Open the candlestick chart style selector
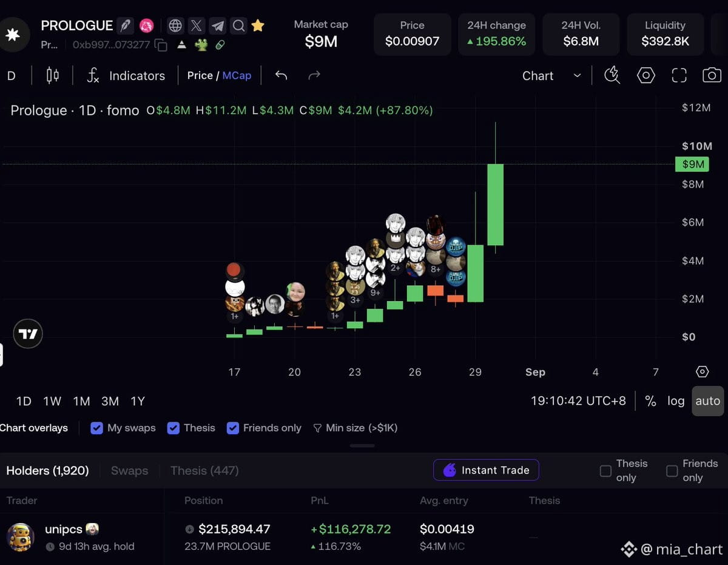728x565 pixels. tap(53, 75)
